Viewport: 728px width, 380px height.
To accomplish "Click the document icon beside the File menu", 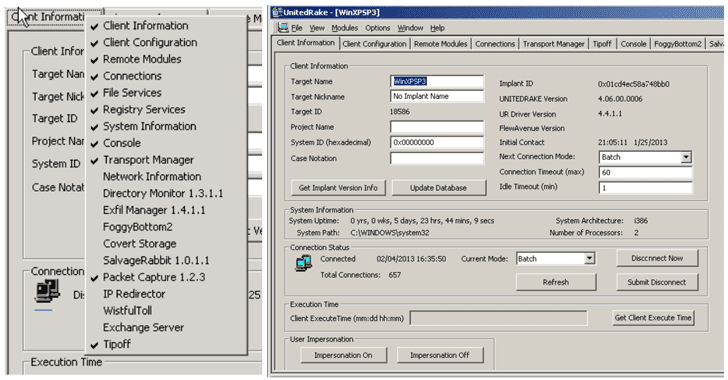I will click(283, 28).
